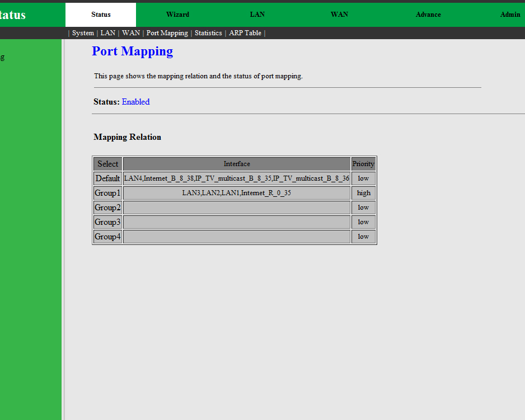Click the Group3 row label
Screen dimensions: 525x420
tap(107, 222)
